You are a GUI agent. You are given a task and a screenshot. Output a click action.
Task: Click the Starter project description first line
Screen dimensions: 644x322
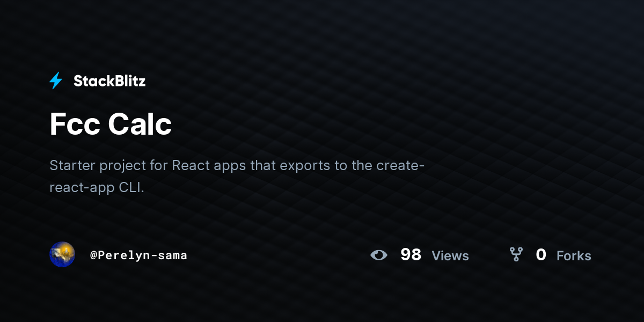point(237,165)
